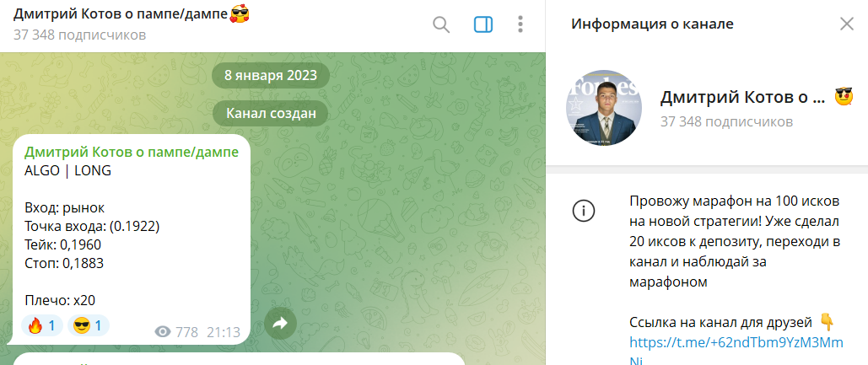Click the views eye icon showing 778
Image resolution: width=868 pixels, height=365 pixels.
tap(162, 332)
